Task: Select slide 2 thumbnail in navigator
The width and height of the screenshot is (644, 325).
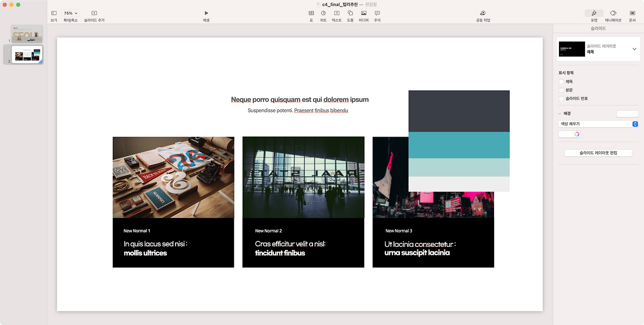Action: point(27,54)
